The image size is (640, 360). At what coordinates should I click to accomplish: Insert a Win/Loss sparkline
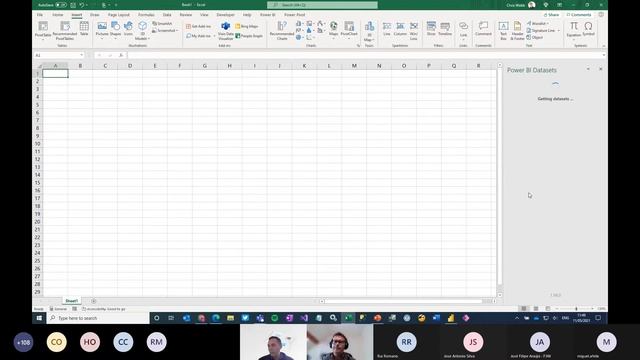(x=414, y=31)
